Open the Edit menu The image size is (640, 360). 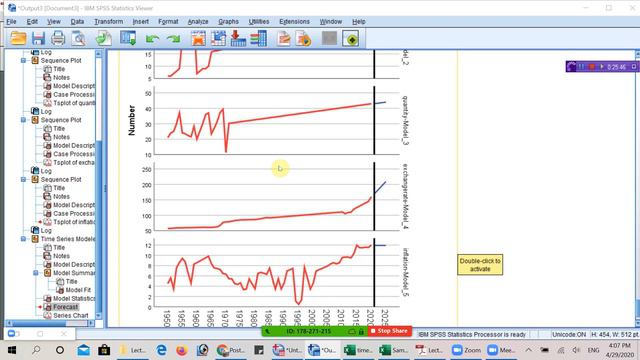click(32, 22)
